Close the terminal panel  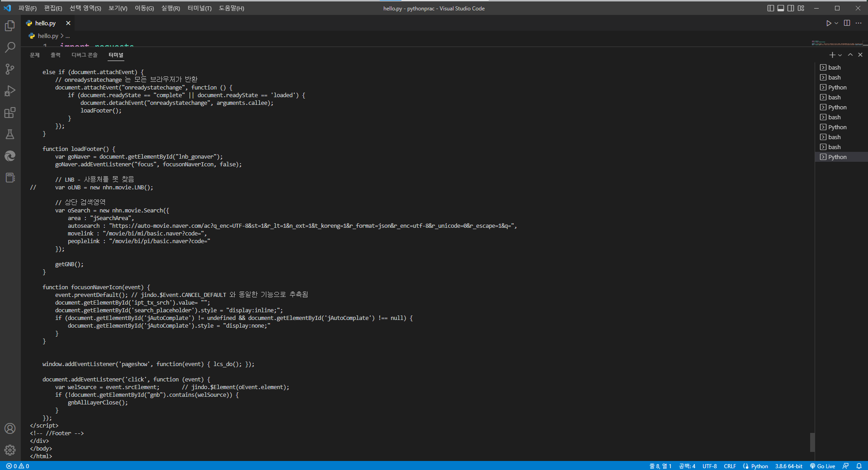860,55
